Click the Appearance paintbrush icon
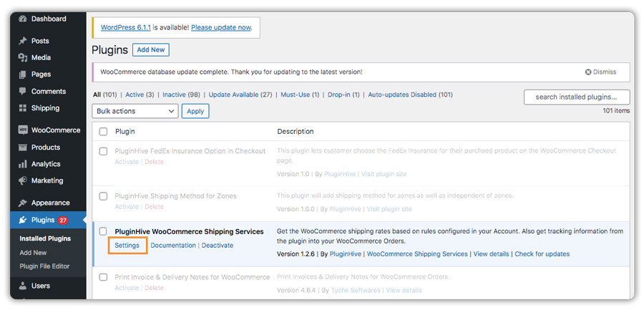The image size is (644, 310). 23,203
